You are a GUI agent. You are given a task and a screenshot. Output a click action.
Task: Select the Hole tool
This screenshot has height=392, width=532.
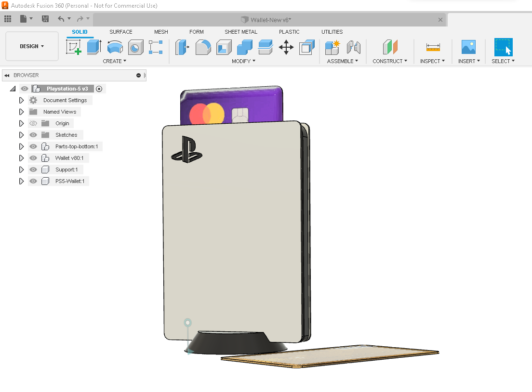point(135,47)
